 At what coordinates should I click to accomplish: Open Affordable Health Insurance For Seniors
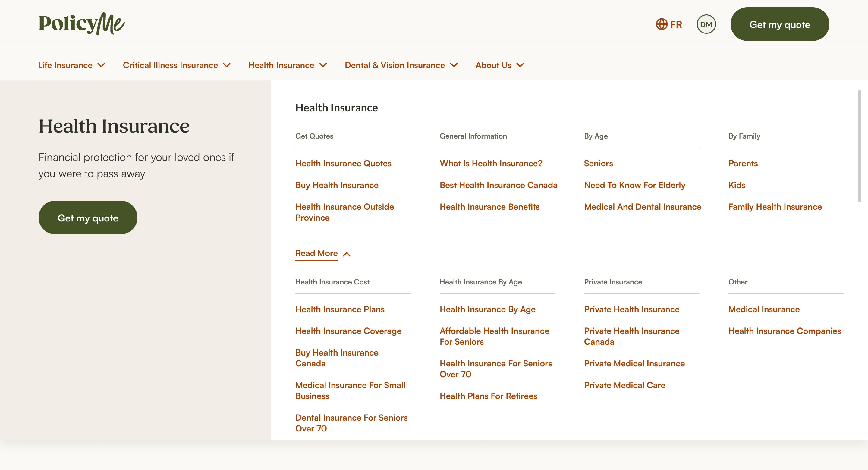(494, 336)
